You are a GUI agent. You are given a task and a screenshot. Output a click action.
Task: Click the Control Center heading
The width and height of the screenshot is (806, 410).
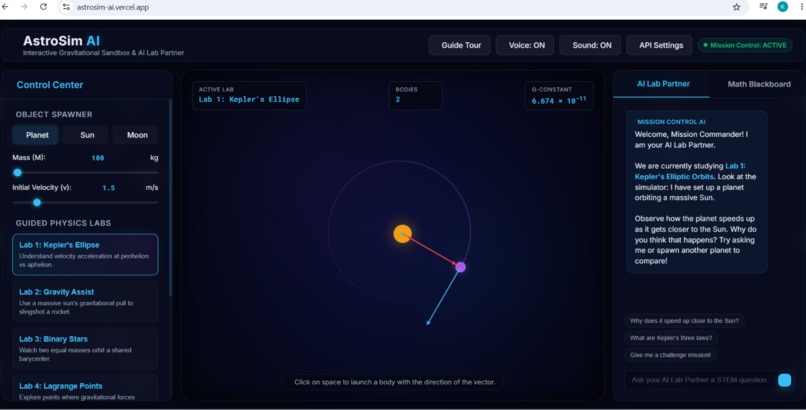click(x=49, y=85)
